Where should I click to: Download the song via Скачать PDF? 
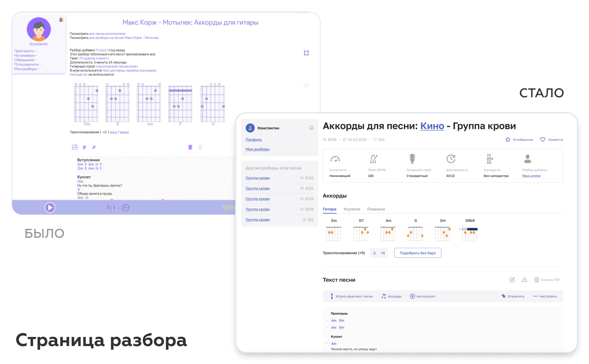(547, 280)
